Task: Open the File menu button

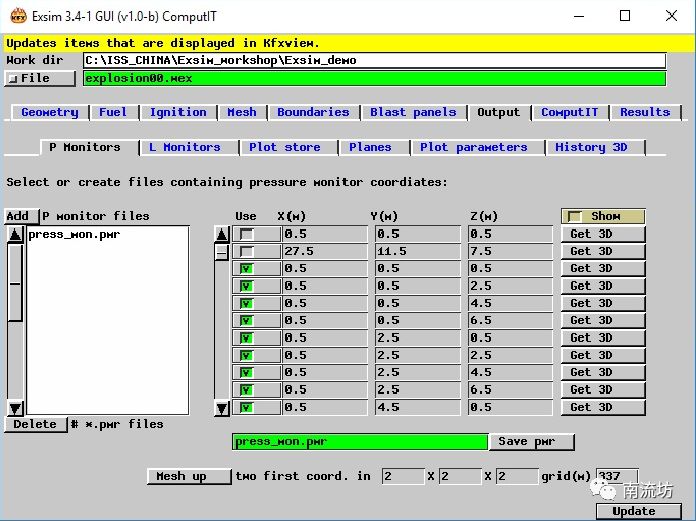Action: [29, 78]
